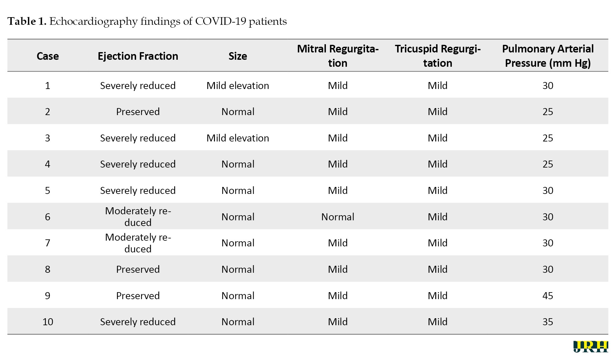The width and height of the screenshot is (613, 364).
Task: Click case 8's pulmonary pressure value
Action: click(548, 269)
